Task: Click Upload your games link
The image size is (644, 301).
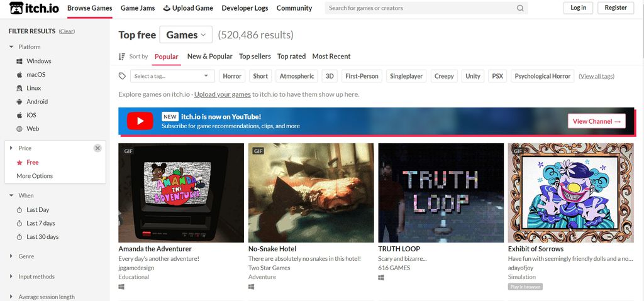Action: point(222,94)
